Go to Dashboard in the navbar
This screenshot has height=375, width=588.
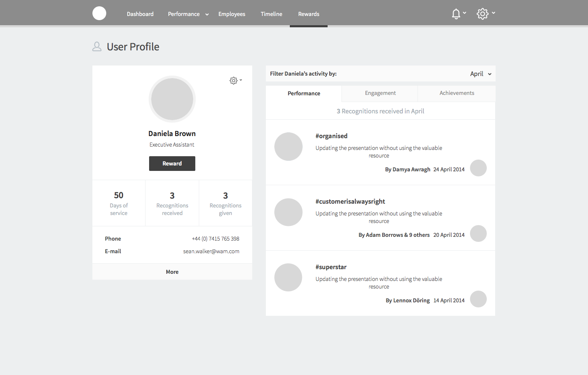140,14
